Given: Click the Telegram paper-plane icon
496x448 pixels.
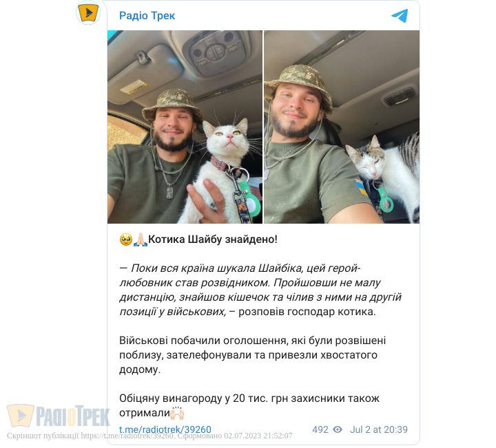Looking at the screenshot, I should (x=400, y=15).
